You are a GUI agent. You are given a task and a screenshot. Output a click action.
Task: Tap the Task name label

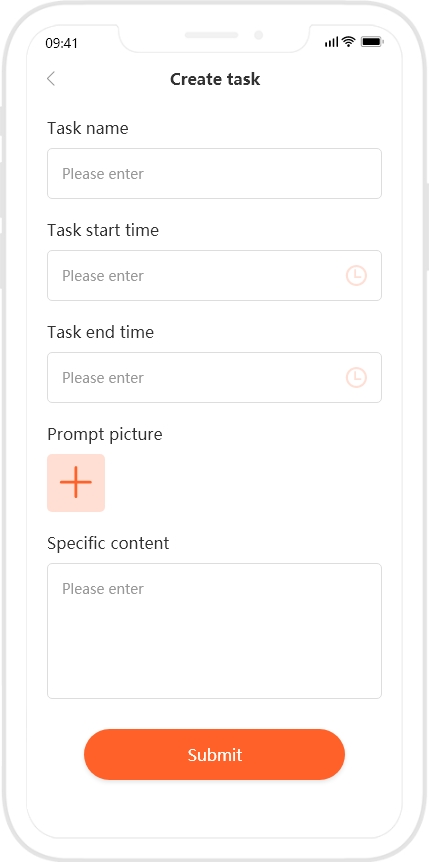[87, 128]
